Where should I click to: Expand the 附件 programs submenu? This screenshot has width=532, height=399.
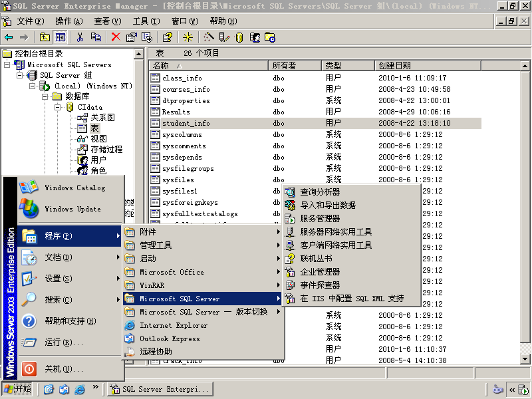coord(203,231)
